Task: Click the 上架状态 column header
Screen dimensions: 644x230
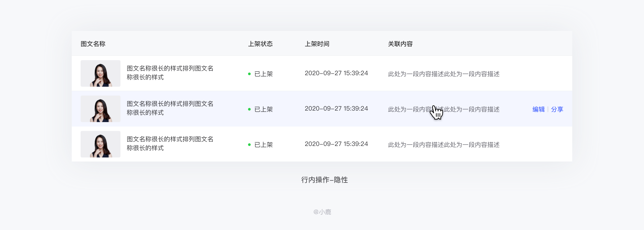Action: [260, 44]
